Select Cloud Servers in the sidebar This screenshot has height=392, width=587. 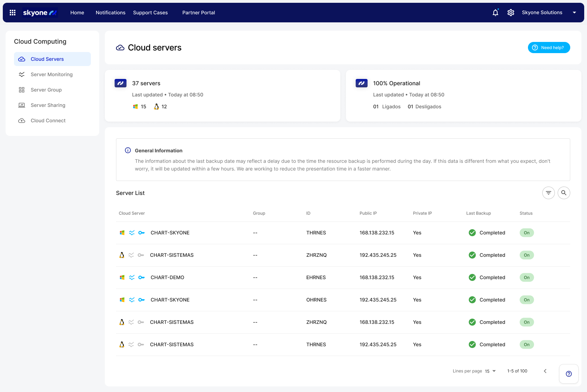52,59
